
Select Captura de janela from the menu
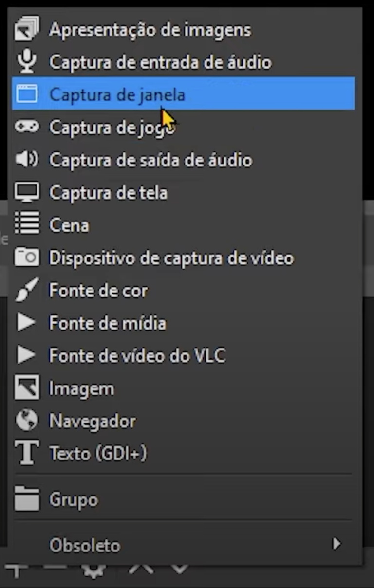click(x=117, y=95)
